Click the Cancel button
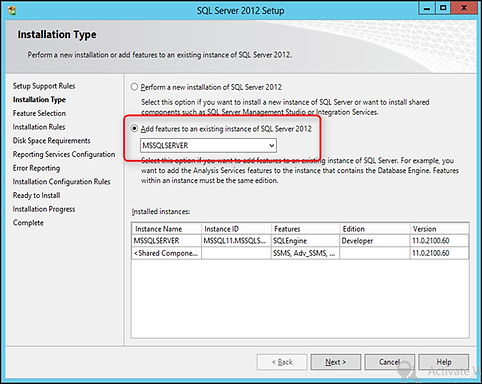Screen dimensions: 482x384 (x=389, y=362)
